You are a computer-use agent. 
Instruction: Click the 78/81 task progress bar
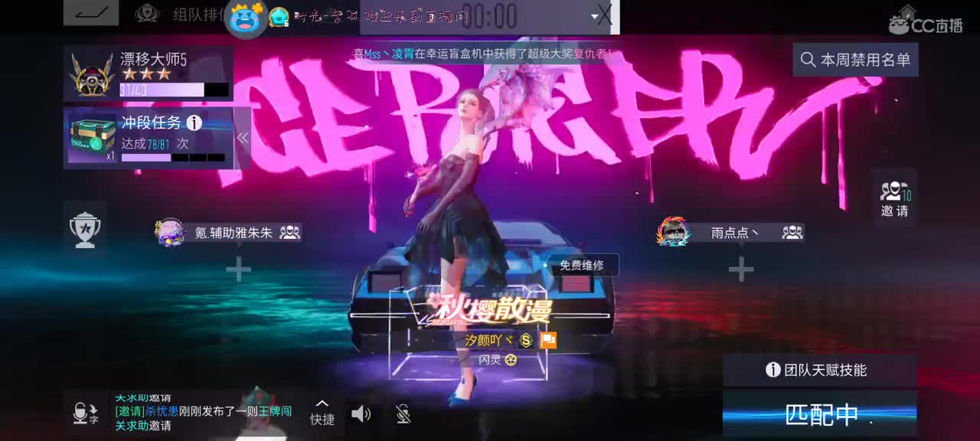(173, 157)
